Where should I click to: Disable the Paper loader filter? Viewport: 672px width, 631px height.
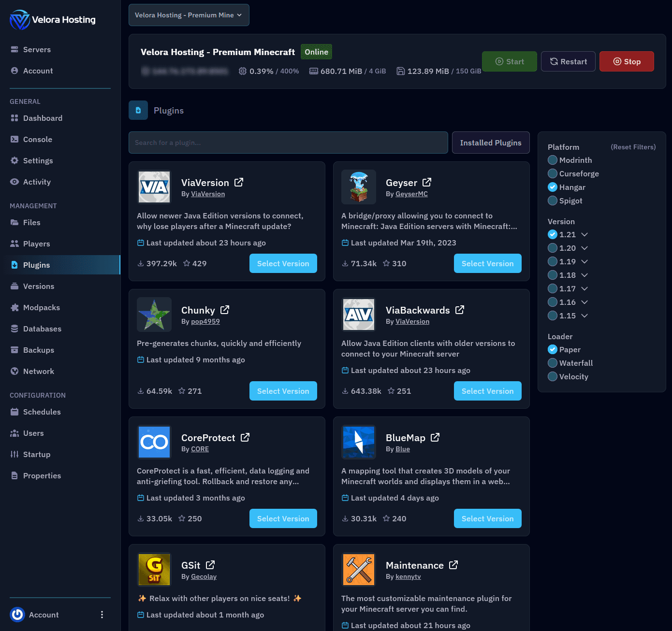coord(553,349)
